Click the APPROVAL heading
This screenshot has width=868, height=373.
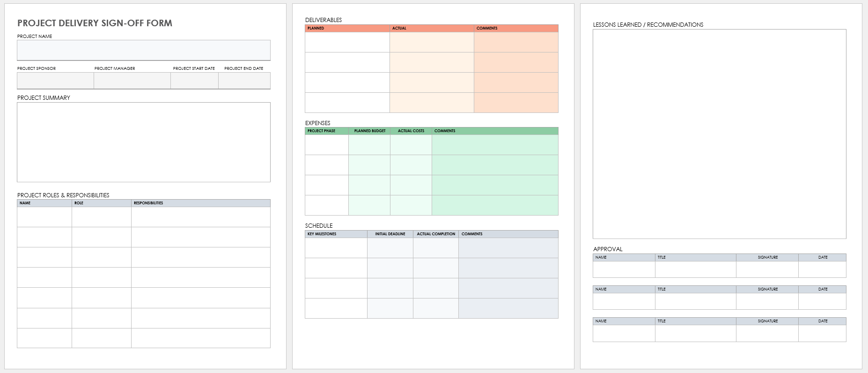pyautogui.click(x=608, y=249)
